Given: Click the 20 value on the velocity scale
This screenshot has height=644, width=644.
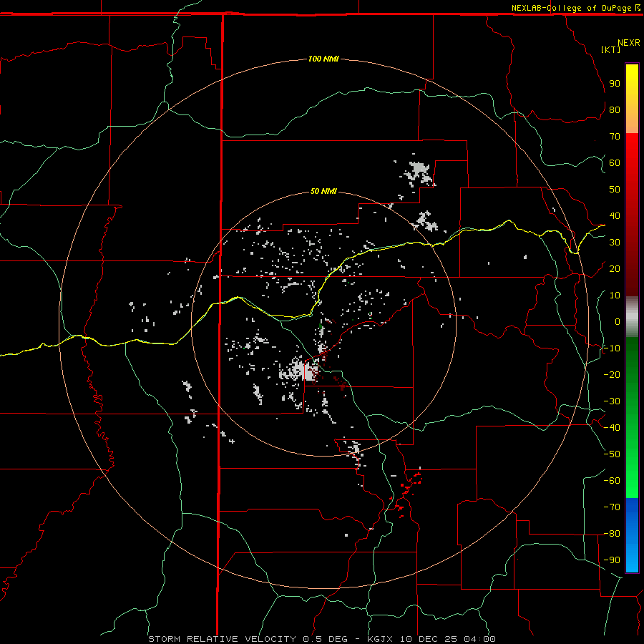Looking at the screenshot, I should click(615, 269).
